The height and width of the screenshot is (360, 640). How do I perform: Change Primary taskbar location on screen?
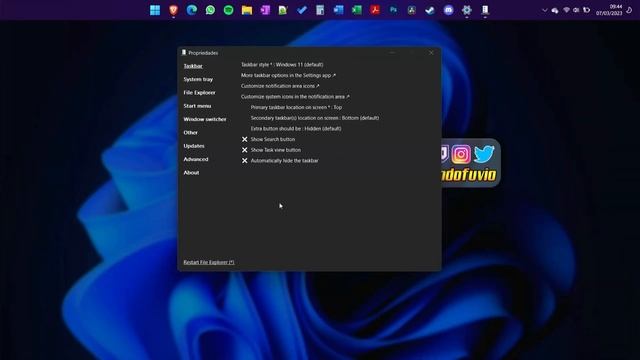pyautogui.click(x=296, y=107)
